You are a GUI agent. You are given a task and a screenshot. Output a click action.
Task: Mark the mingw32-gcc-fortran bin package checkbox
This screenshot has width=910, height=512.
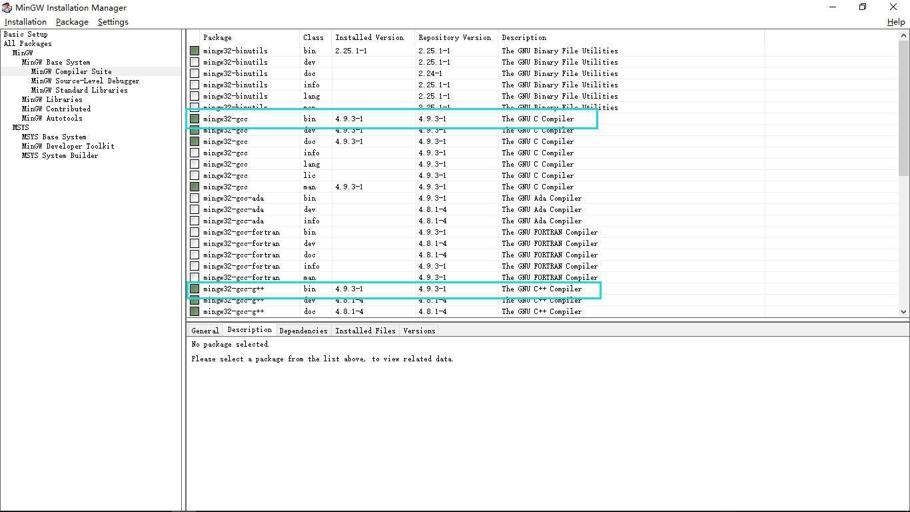194,232
